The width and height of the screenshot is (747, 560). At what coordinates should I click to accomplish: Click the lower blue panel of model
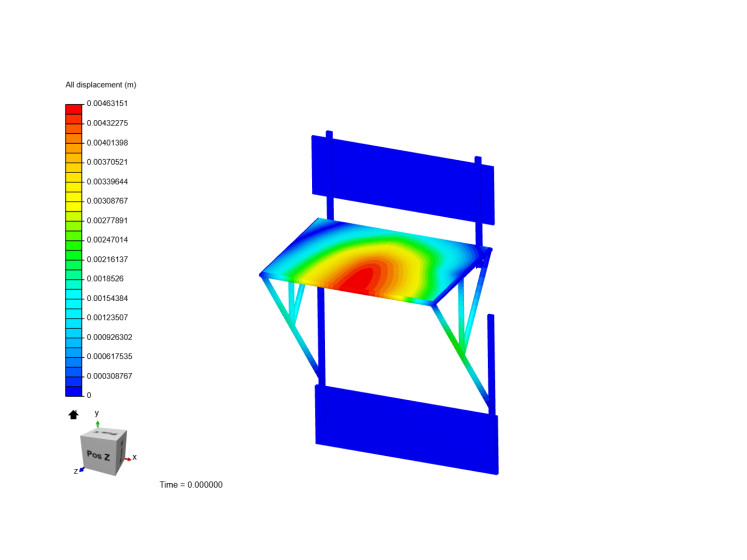(x=407, y=429)
